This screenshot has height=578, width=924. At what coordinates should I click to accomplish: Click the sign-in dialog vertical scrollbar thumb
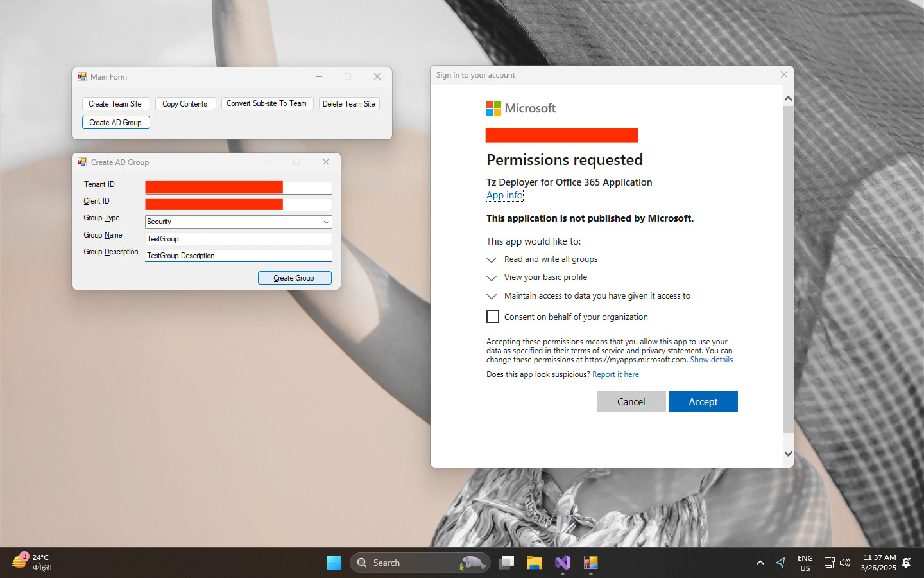click(x=788, y=269)
